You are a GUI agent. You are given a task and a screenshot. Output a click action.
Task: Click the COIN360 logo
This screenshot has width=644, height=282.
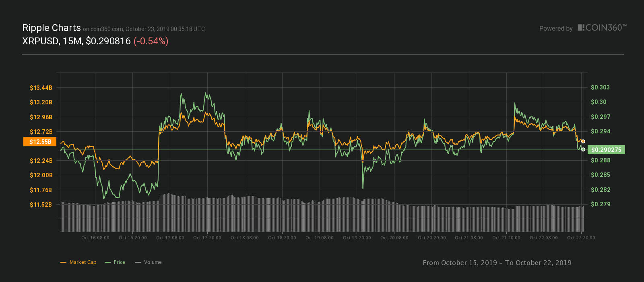click(602, 28)
